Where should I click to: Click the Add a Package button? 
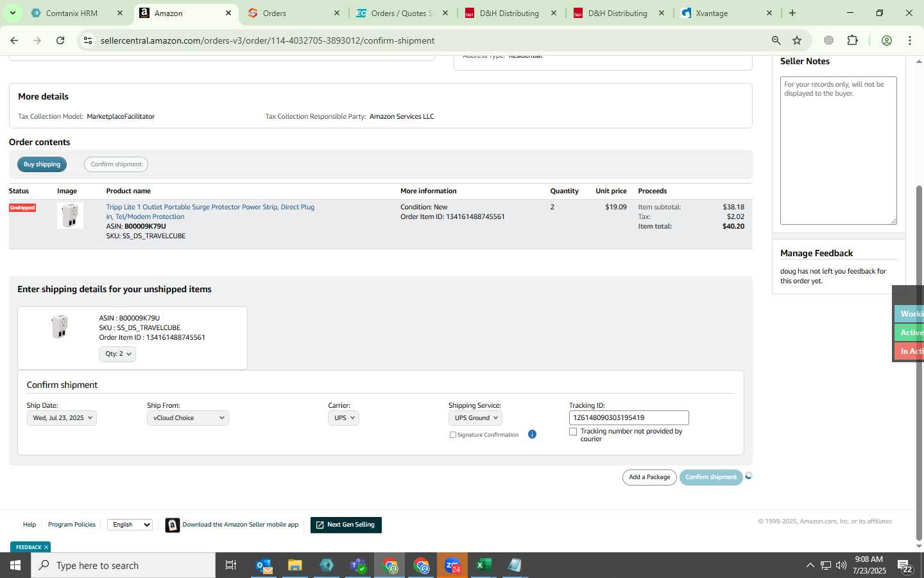[649, 477]
